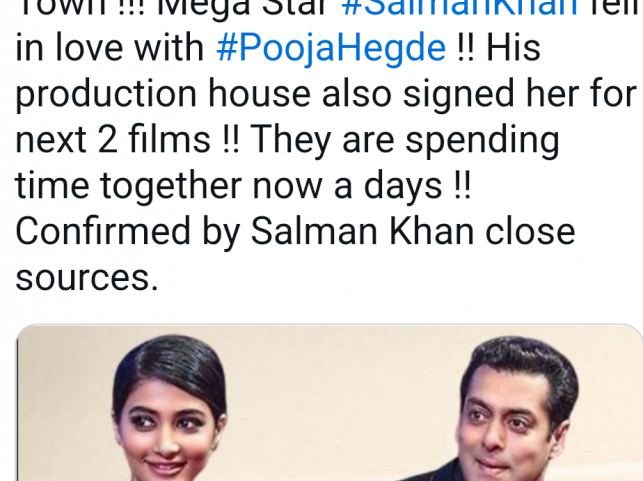Click the "They are spending" text
643x481 pixels.
pos(404,140)
